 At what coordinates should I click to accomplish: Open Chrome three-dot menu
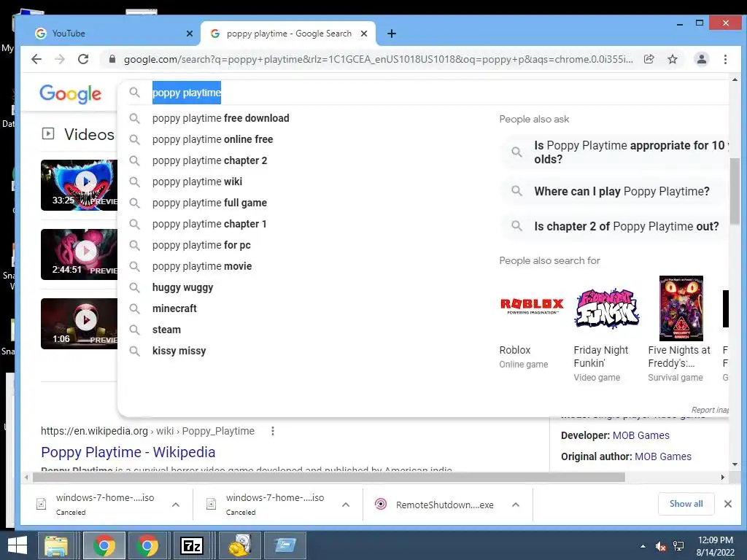tap(725, 59)
